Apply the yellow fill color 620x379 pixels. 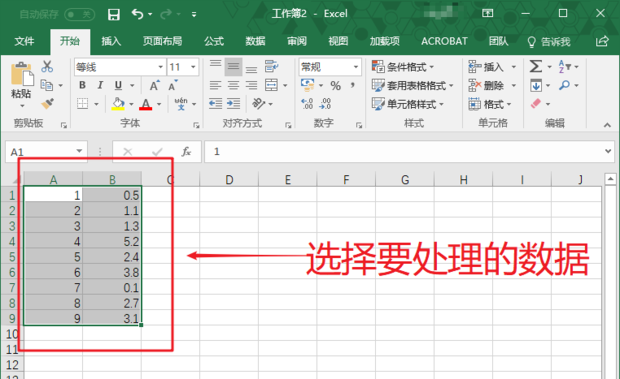coord(118,104)
